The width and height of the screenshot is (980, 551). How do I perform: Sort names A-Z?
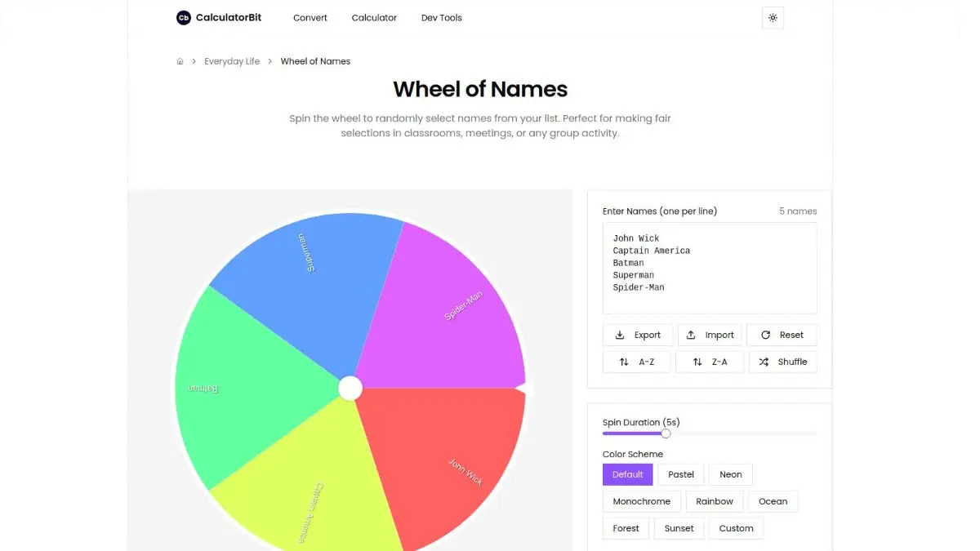637,362
